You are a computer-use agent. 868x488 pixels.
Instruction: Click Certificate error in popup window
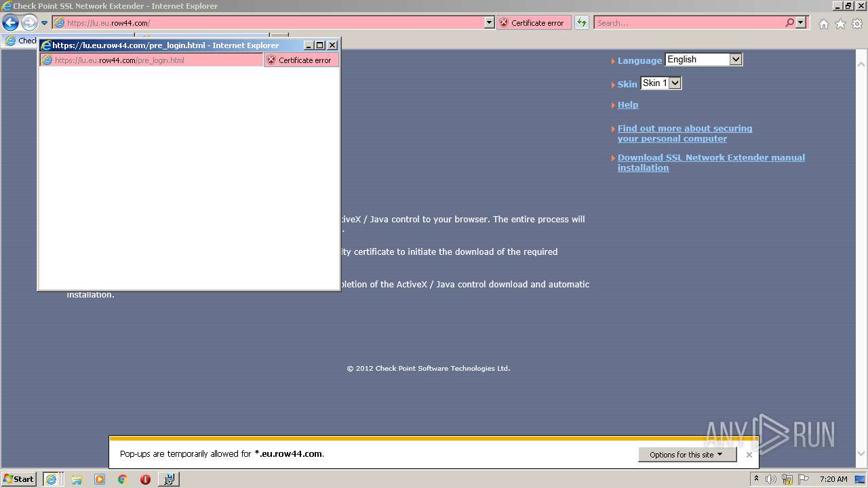301,60
